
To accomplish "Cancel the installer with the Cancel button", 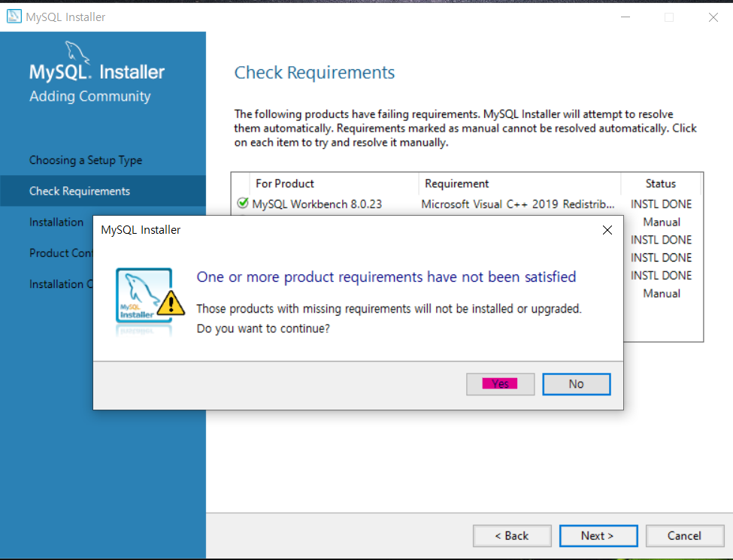I will tap(685, 536).
